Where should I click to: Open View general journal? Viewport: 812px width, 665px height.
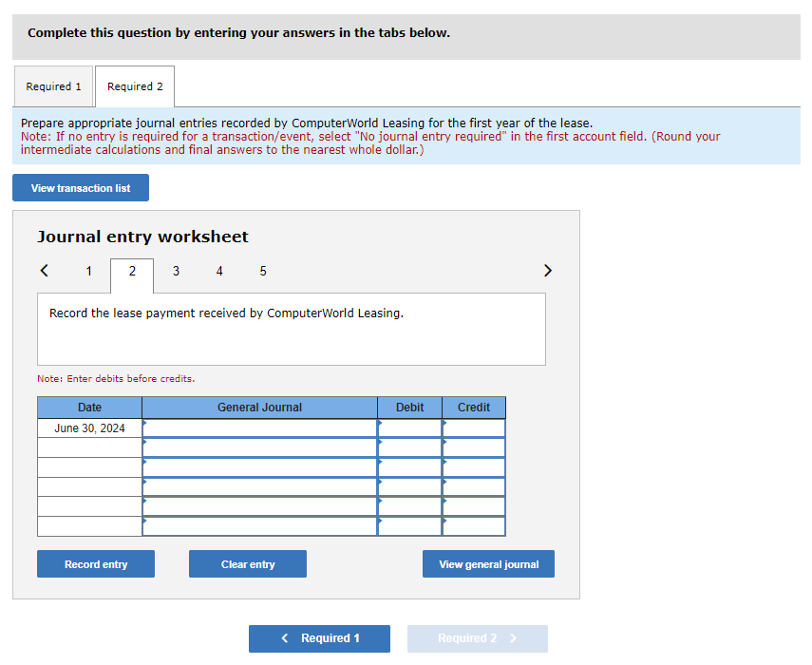pyautogui.click(x=488, y=564)
